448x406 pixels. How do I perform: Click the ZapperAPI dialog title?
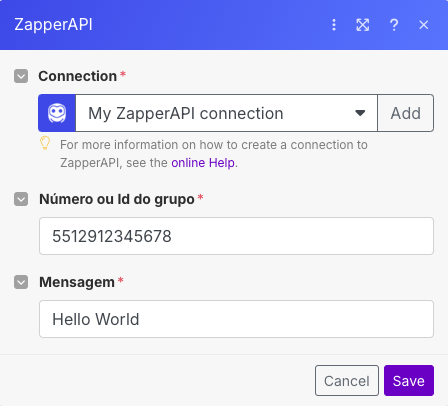(x=53, y=25)
